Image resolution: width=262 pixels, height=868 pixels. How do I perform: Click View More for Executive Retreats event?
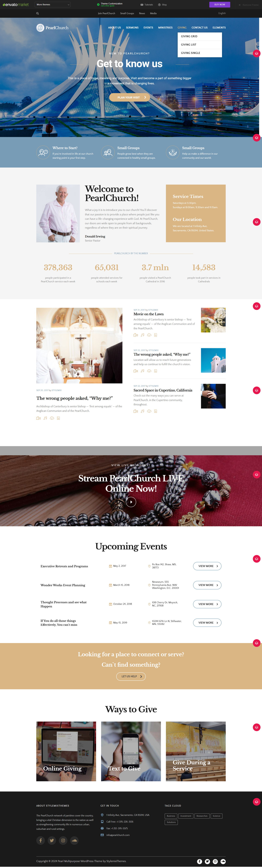(x=207, y=566)
